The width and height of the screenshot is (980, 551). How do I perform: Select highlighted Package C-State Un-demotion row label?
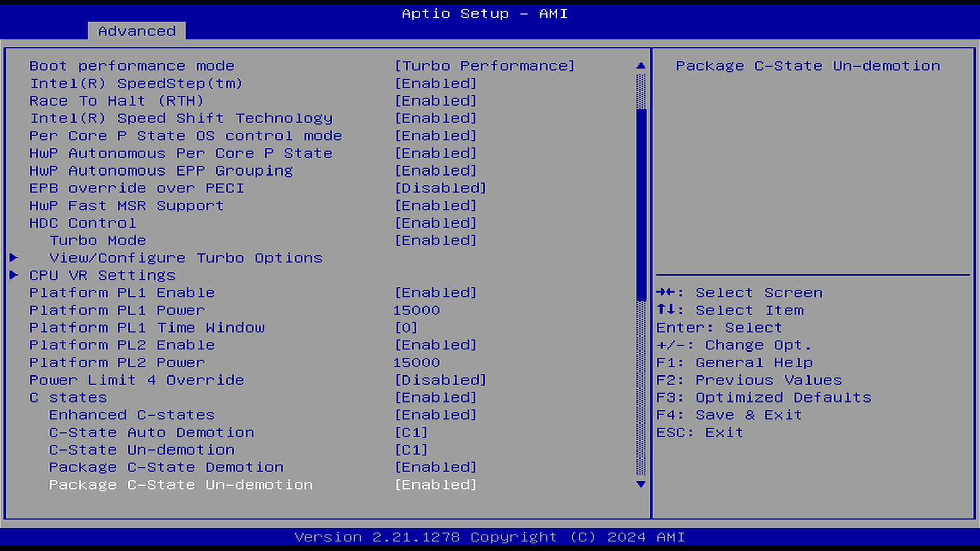[x=181, y=485]
